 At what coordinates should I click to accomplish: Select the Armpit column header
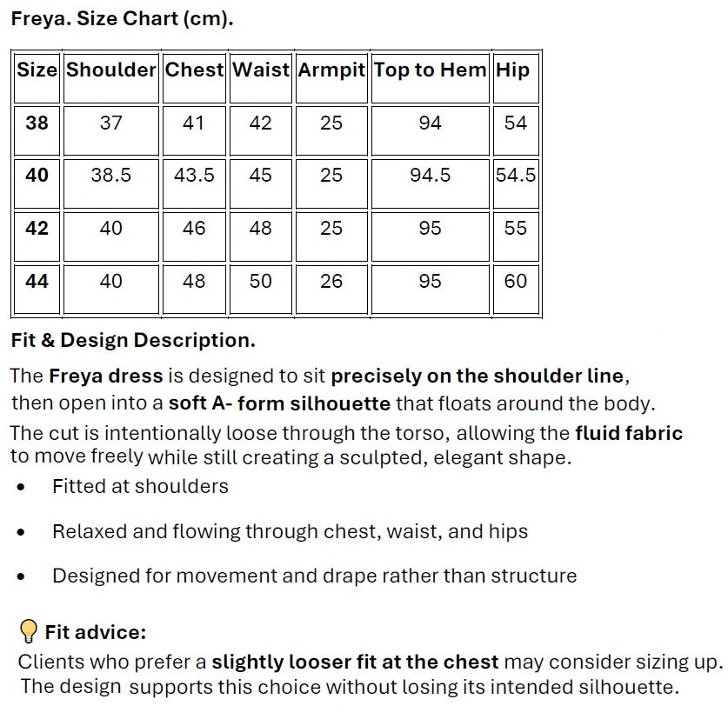pyautogui.click(x=331, y=70)
